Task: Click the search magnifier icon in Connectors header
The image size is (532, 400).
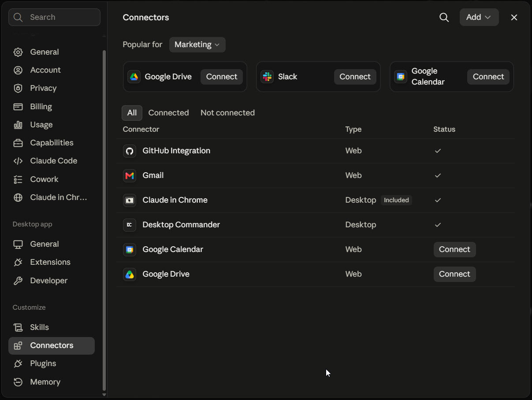Action: click(x=444, y=17)
